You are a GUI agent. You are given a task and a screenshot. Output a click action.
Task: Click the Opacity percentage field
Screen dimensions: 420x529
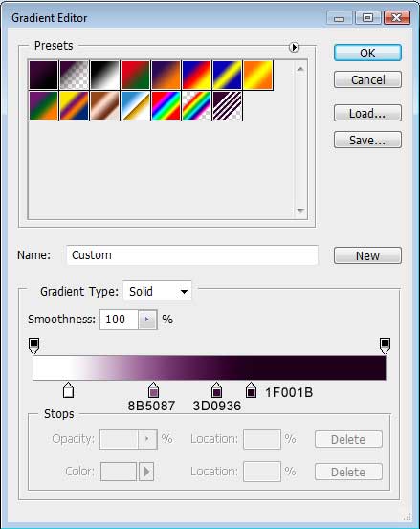pos(119,439)
